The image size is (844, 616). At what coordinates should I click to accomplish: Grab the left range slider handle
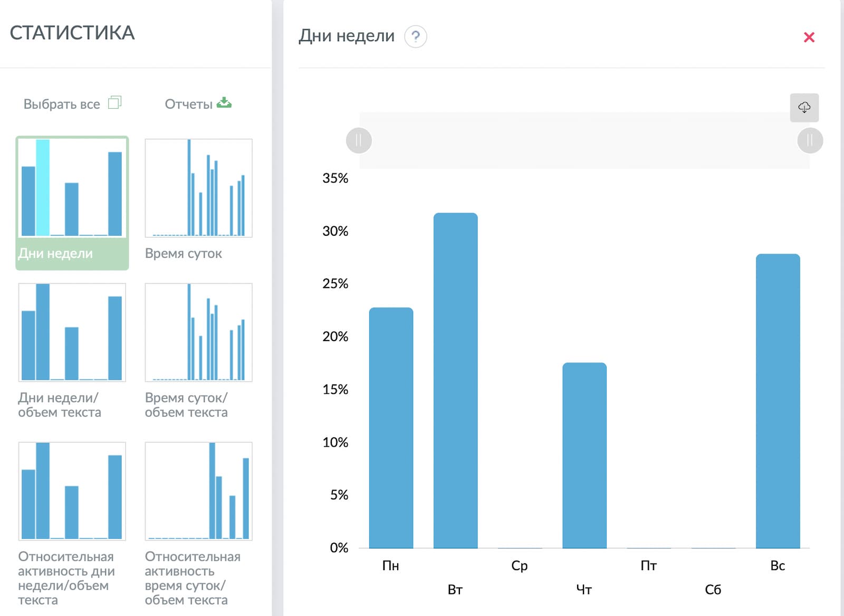coord(359,140)
